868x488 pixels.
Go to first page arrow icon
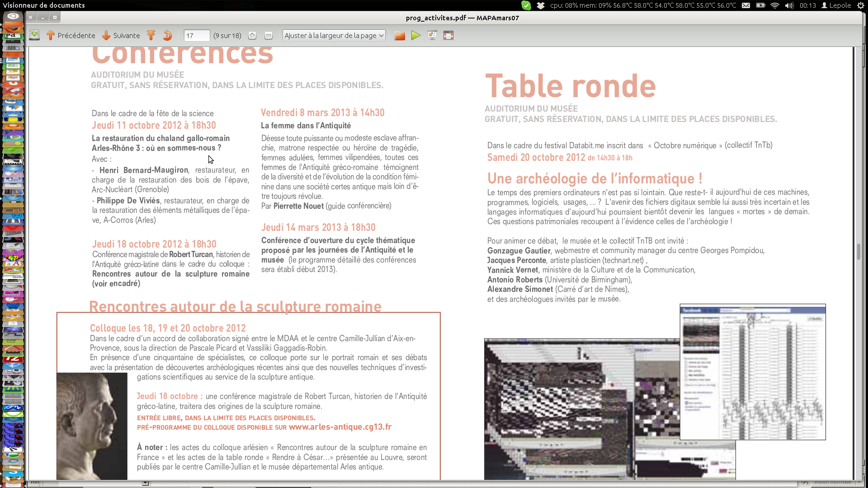click(151, 35)
